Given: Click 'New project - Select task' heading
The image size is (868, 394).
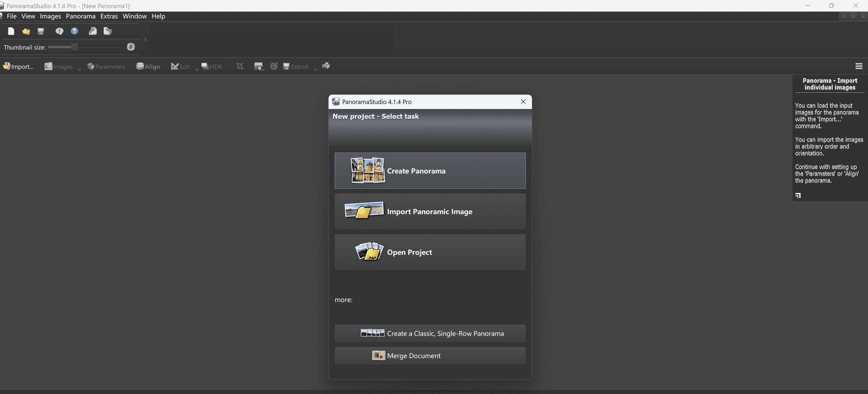Looking at the screenshot, I should click(376, 116).
